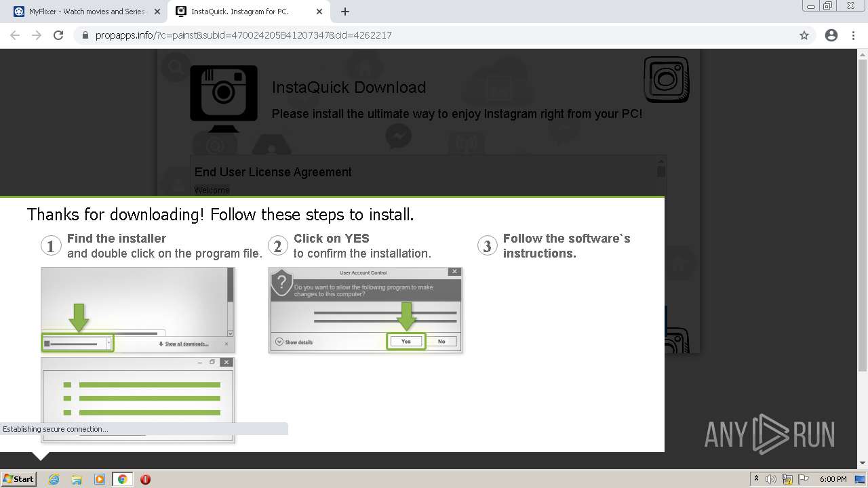The height and width of the screenshot is (488, 868).
Task: Open the Windows Start menu
Action: [x=19, y=479]
